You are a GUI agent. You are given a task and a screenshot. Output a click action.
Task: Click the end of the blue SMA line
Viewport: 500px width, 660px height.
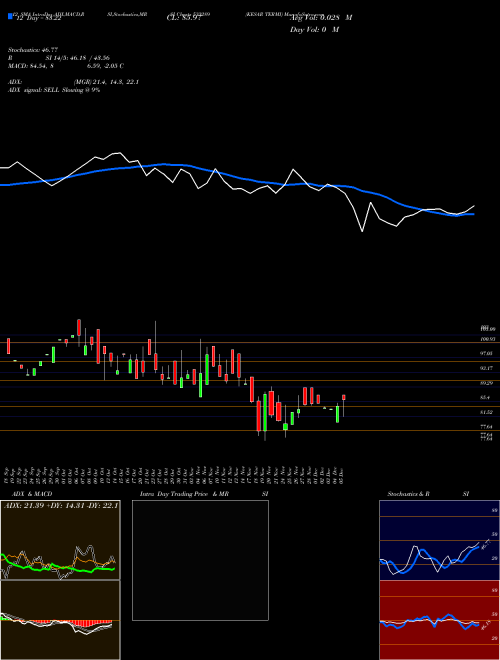tap(473, 214)
